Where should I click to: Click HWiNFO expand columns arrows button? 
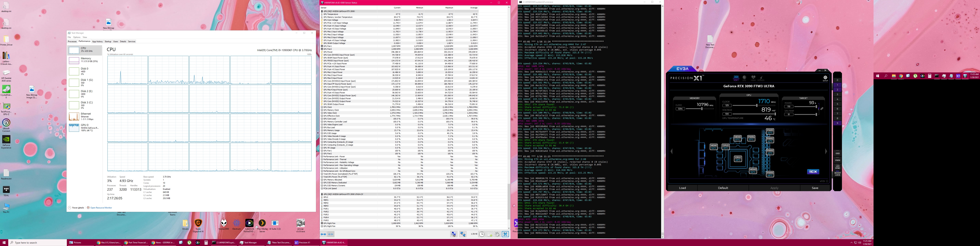click(323, 235)
